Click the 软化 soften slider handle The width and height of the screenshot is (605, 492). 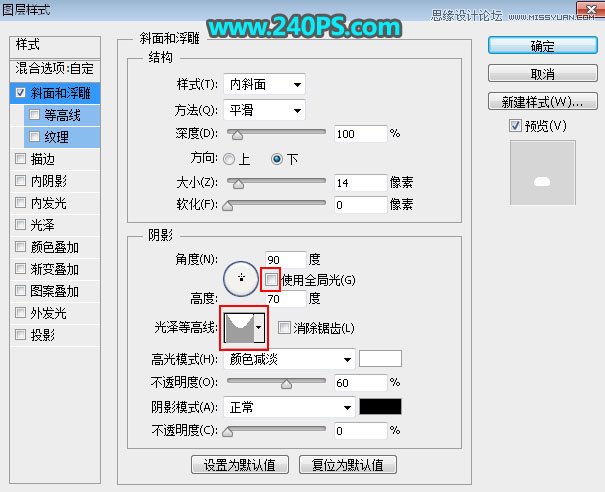(x=228, y=206)
